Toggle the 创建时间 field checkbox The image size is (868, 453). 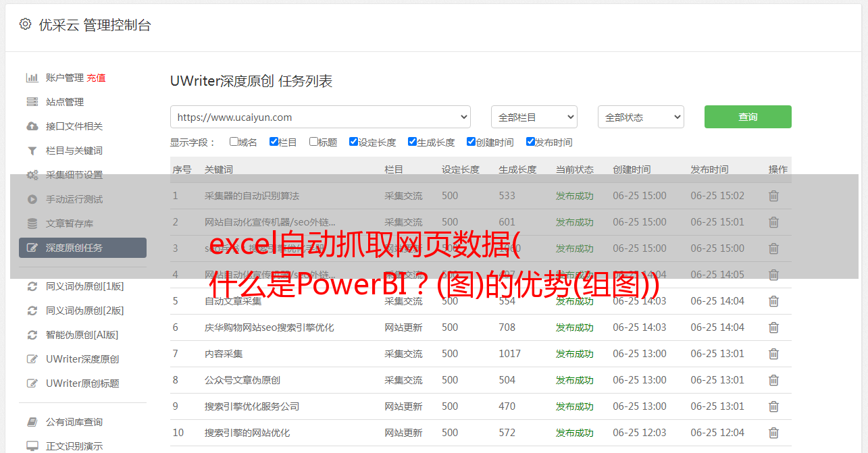(x=471, y=142)
